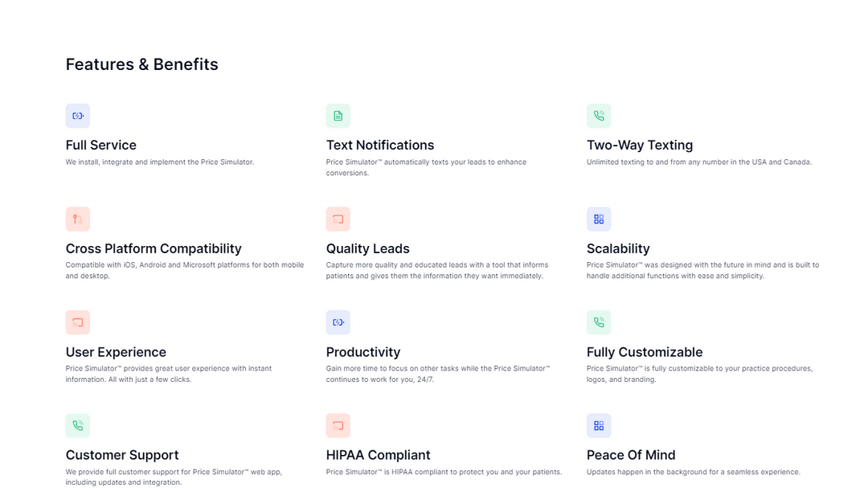The width and height of the screenshot is (868, 488).
Task: Click the Full Service title
Action: tap(101, 146)
